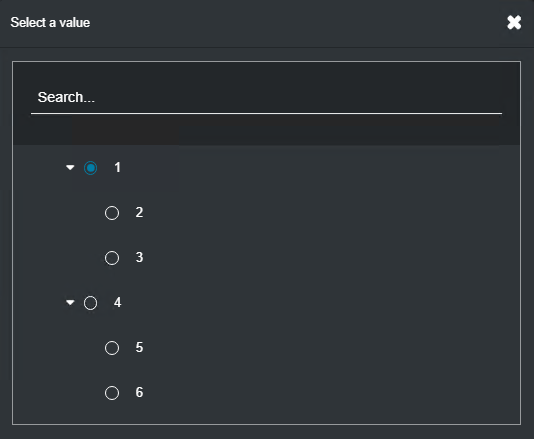Click the tree item label 2
Screen dimensions: 534x439
tap(139, 213)
